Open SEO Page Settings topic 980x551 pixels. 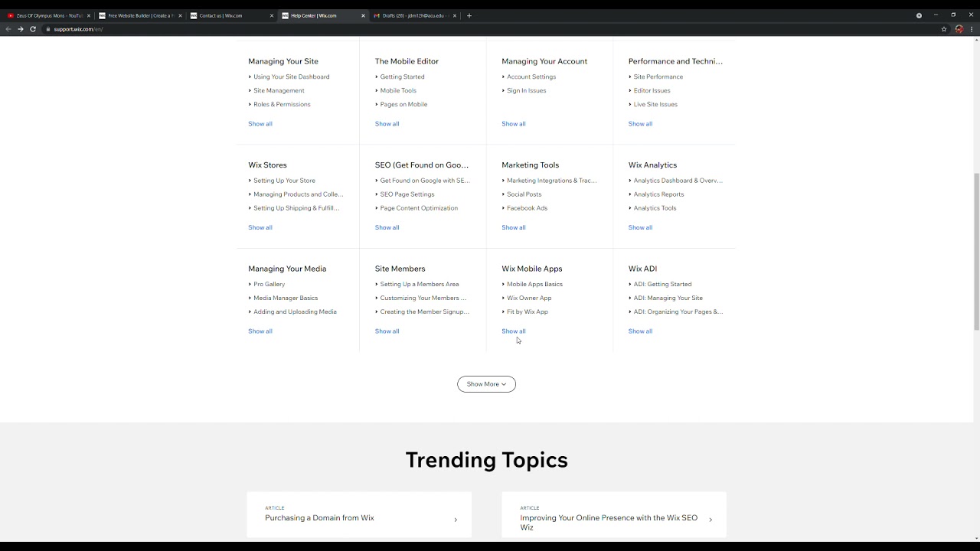pos(407,194)
